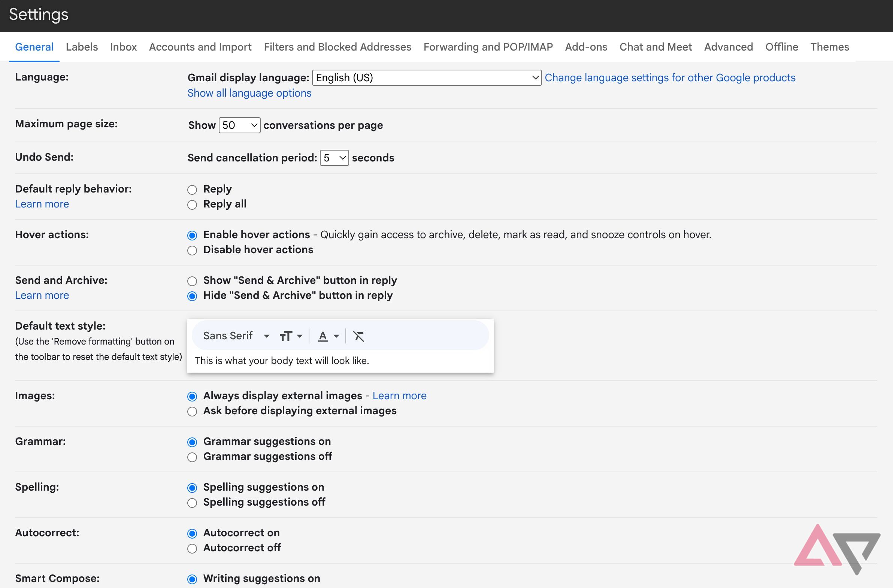Open Learn more link for external images
This screenshot has height=588, width=893.
400,395
